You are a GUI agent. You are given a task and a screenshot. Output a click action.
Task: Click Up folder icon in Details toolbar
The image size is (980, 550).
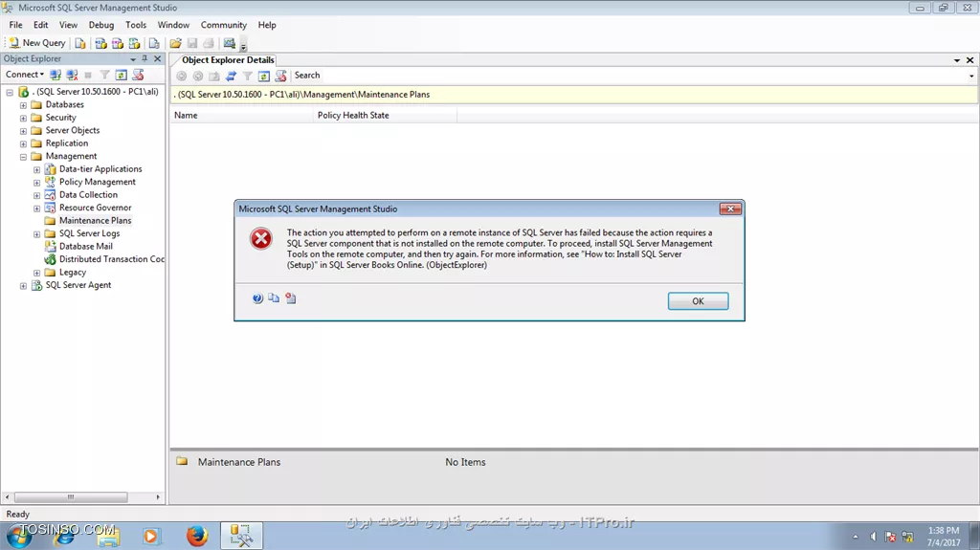[214, 76]
